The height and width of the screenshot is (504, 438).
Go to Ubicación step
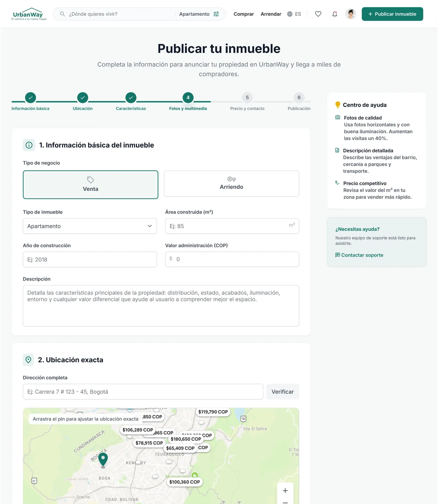click(x=83, y=102)
